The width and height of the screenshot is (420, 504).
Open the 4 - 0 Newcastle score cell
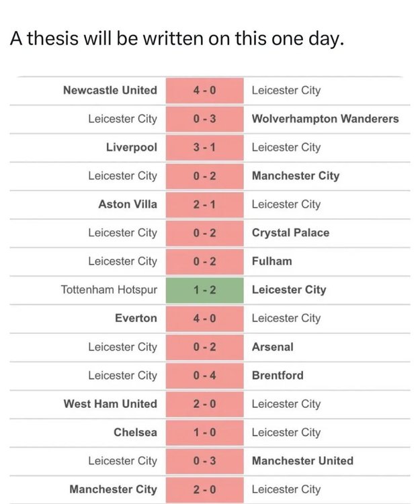click(x=205, y=90)
